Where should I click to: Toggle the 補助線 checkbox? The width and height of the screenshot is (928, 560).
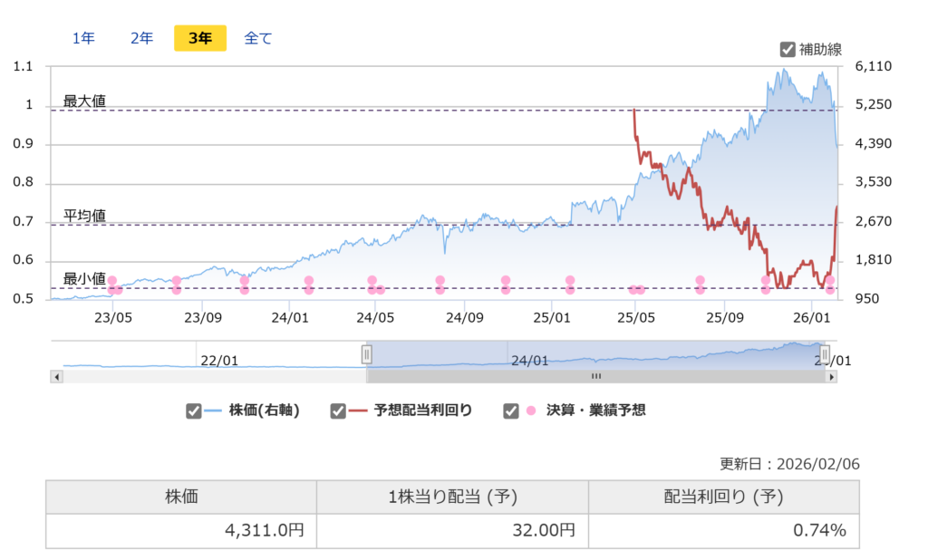tap(788, 49)
